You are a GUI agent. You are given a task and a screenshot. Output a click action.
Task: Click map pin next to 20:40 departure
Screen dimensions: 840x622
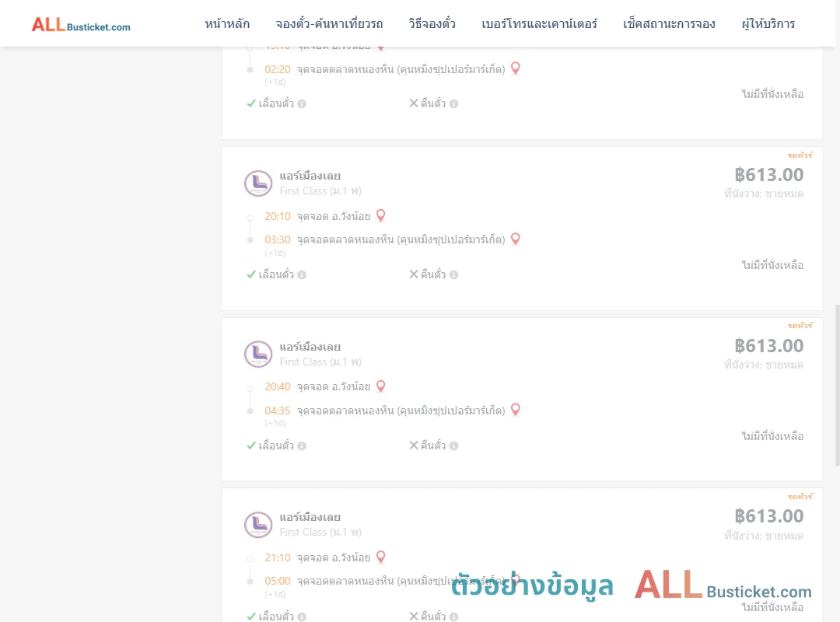point(381,386)
